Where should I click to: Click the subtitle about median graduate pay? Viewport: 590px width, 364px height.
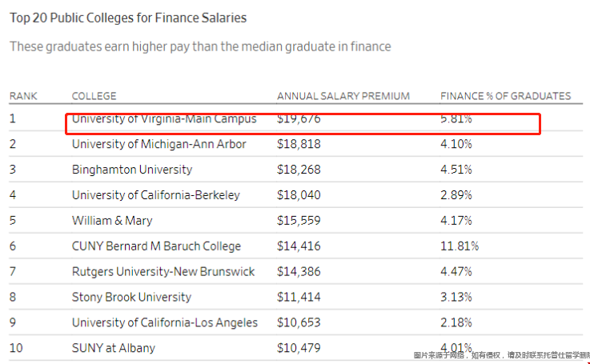[x=200, y=46]
